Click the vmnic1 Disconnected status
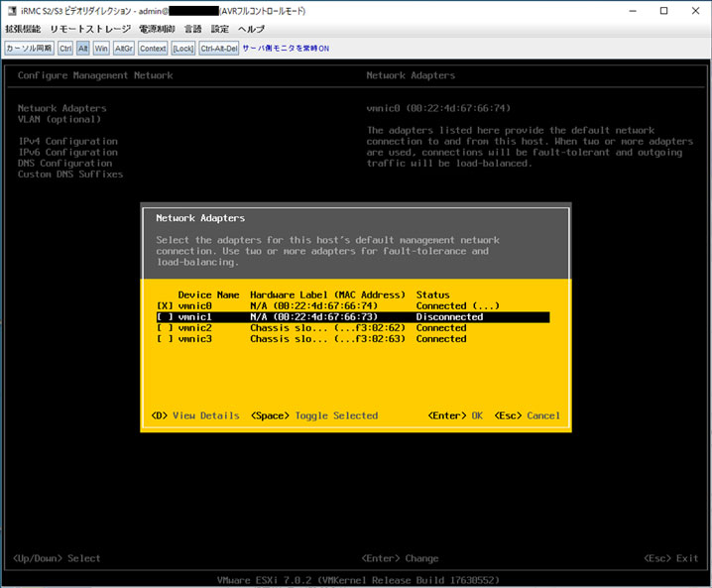Image resolution: width=712 pixels, height=588 pixels. pyautogui.click(x=449, y=317)
